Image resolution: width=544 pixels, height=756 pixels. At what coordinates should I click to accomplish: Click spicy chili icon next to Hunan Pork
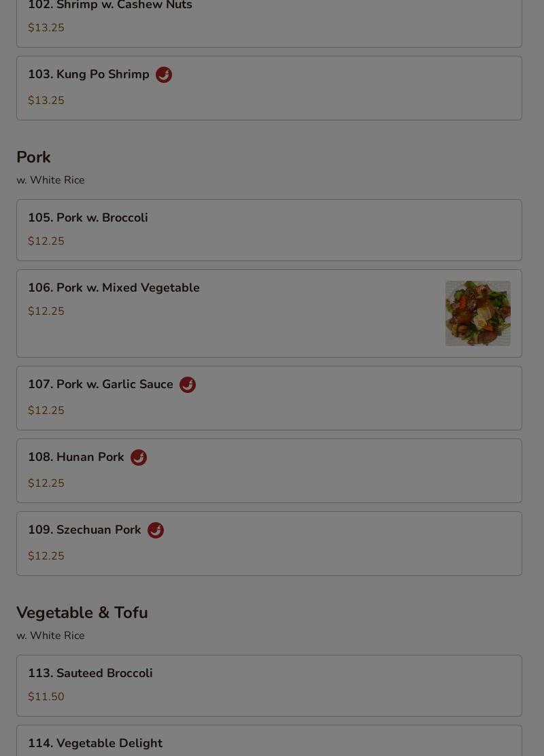coord(139,458)
